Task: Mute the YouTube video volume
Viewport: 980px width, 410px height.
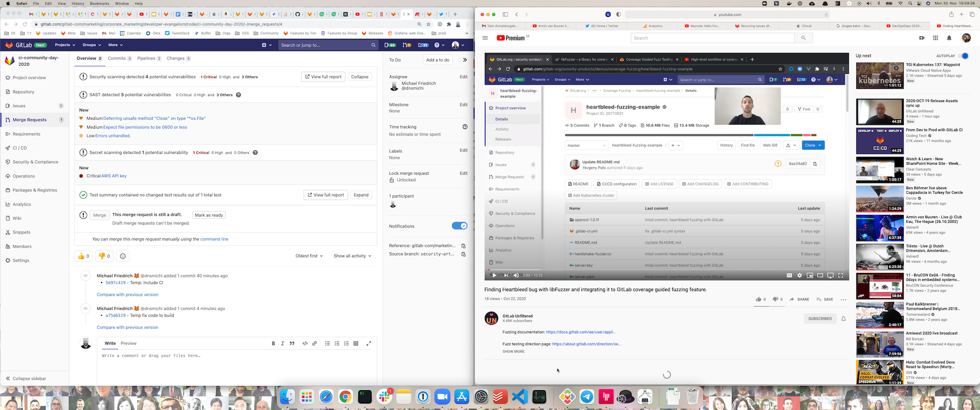Action: click(x=516, y=275)
